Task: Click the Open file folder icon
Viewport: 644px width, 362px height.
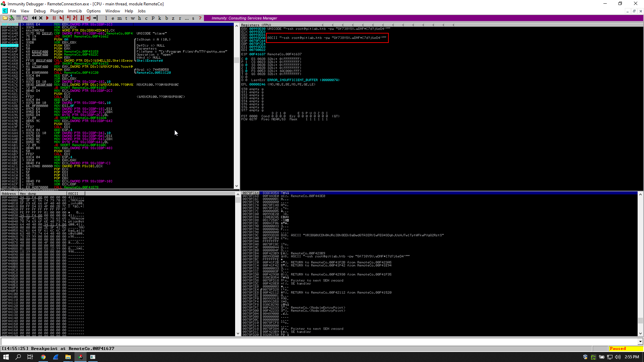Action: (5, 18)
